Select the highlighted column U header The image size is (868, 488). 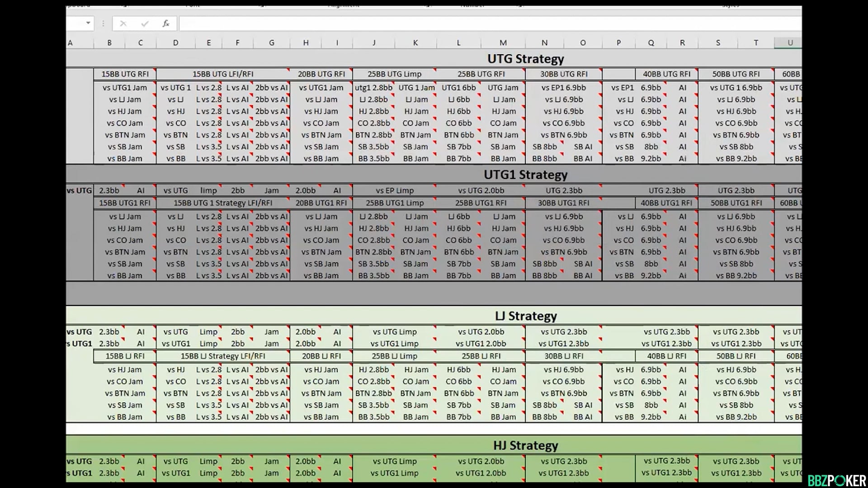click(x=790, y=43)
